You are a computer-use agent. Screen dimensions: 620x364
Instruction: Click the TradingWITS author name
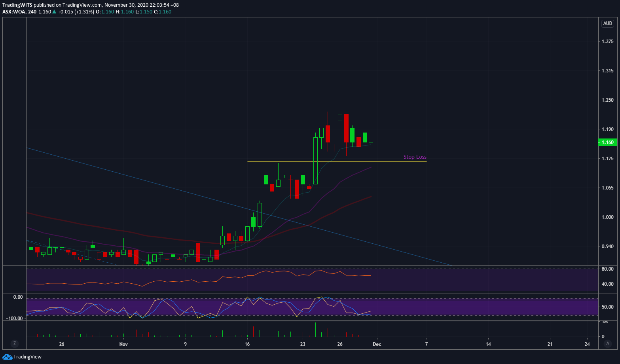[x=17, y=5]
